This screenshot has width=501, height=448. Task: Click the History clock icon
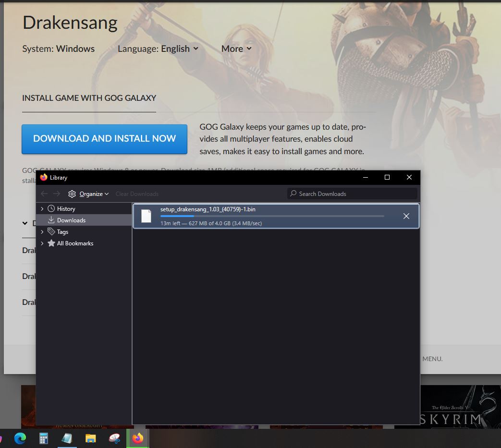pos(51,208)
